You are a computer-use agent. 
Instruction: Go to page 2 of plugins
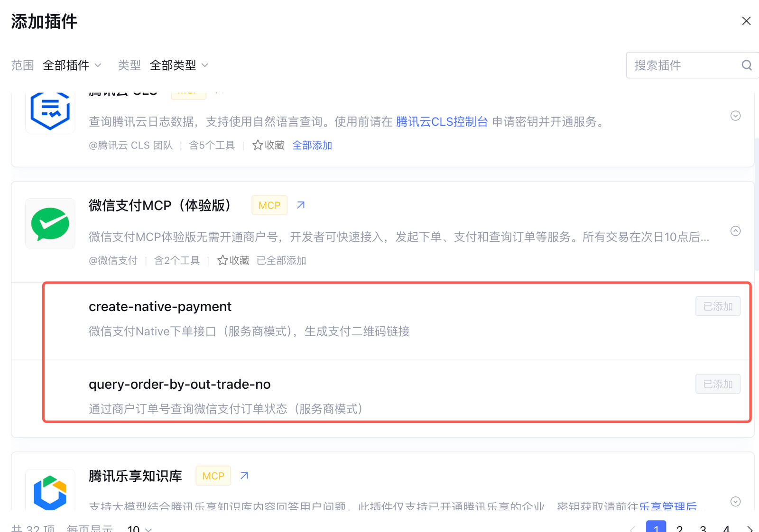pyautogui.click(x=679, y=528)
